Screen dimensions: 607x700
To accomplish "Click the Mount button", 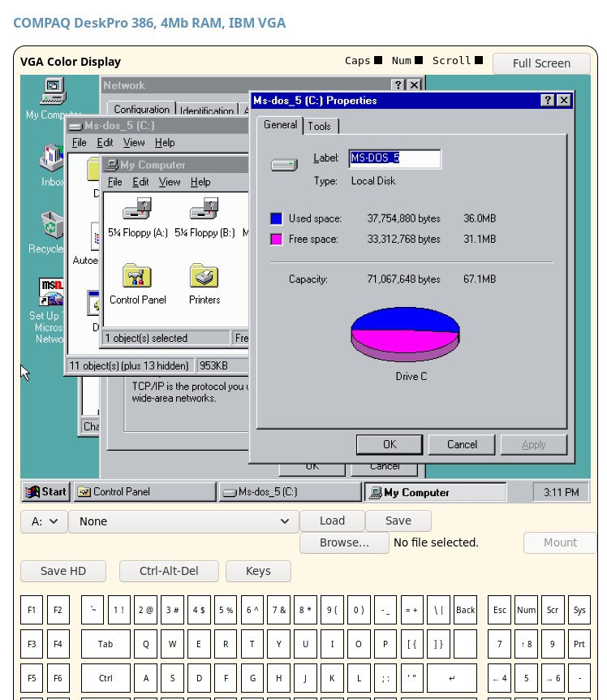I will tap(560, 542).
